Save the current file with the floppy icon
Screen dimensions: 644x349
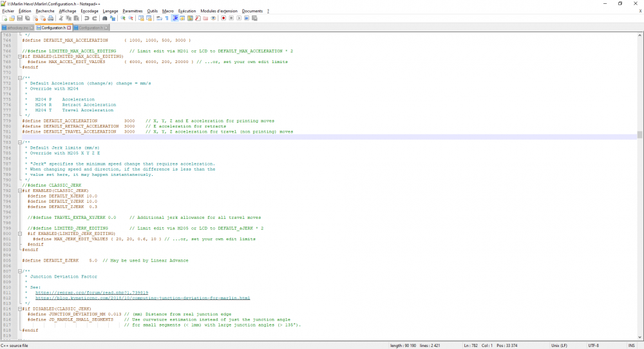(20, 18)
